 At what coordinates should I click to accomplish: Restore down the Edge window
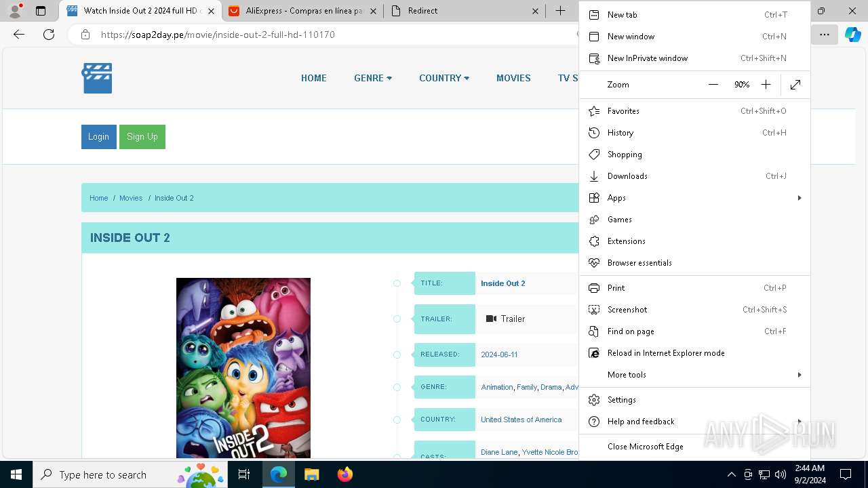(x=821, y=11)
